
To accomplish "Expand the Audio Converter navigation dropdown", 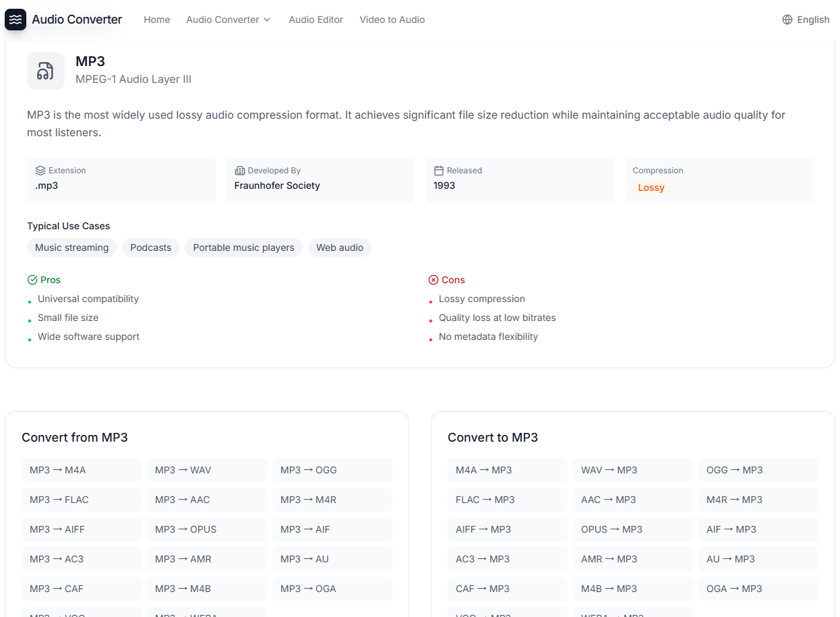I will (229, 20).
